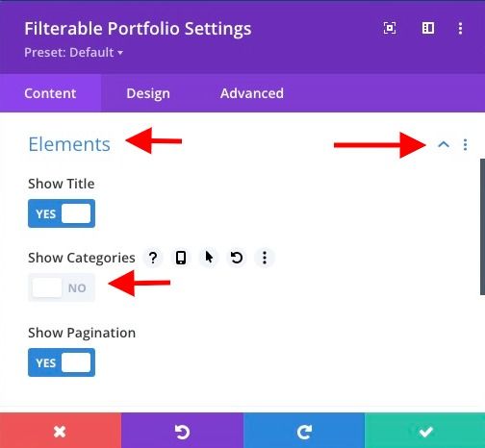Open the Preset: Default dropdown
Screen dimensions: 485x448
[x=73, y=52]
